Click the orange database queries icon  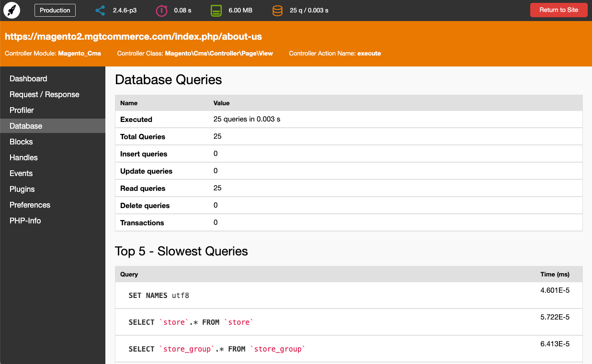(x=277, y=11)
